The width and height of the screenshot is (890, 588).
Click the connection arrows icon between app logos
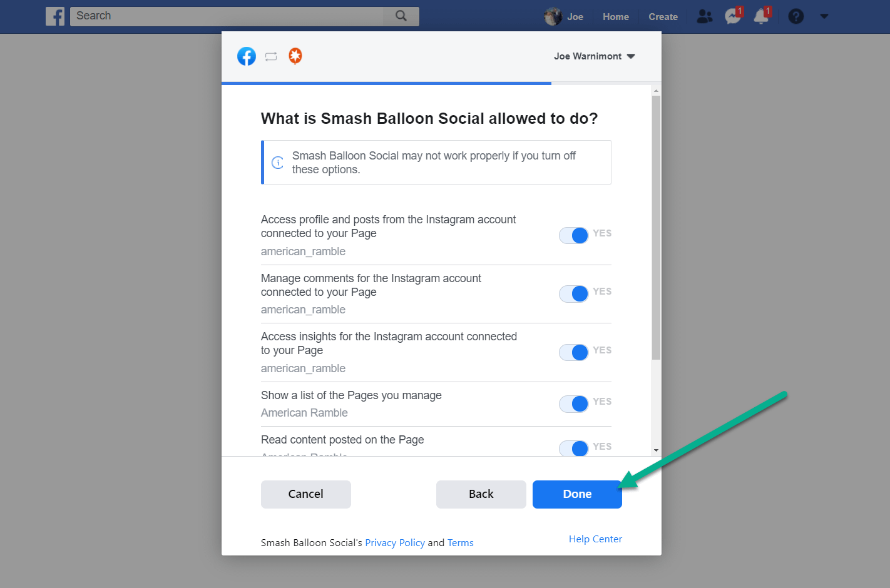(271, 56)
